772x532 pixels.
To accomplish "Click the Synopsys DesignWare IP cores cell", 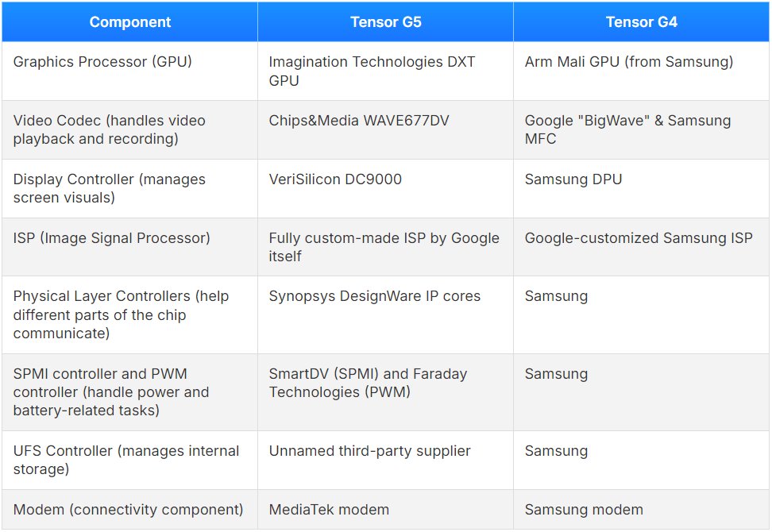I will click(x=375, y=296).
